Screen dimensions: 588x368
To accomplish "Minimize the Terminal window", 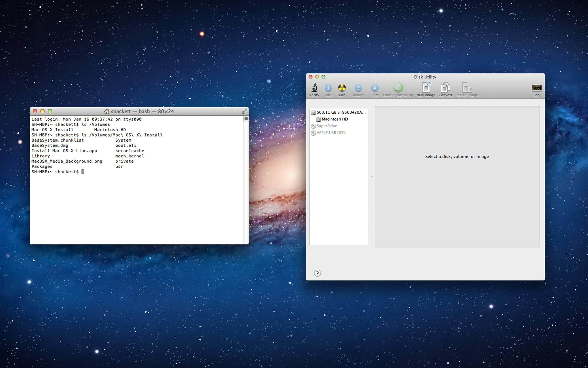I will [x=42, y=111].
